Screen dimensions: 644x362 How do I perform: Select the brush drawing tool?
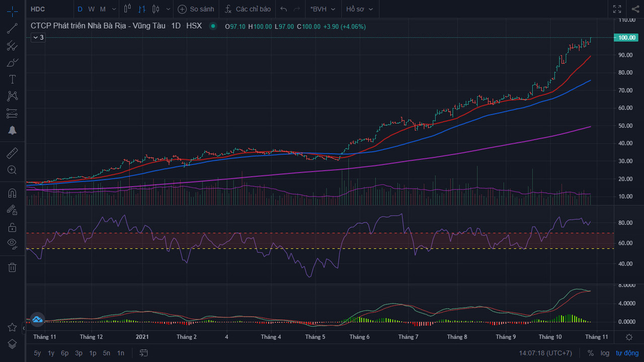click(x=12, y=63)
